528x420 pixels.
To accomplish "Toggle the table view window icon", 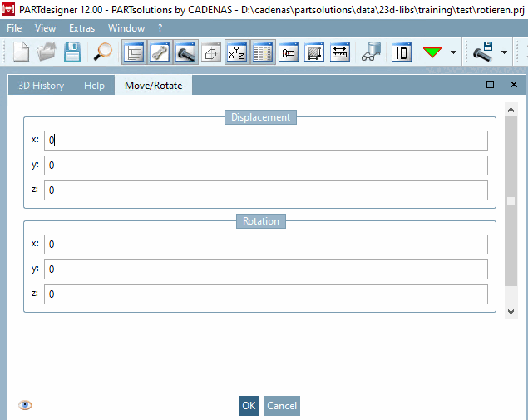I will [x=263, y=52].
